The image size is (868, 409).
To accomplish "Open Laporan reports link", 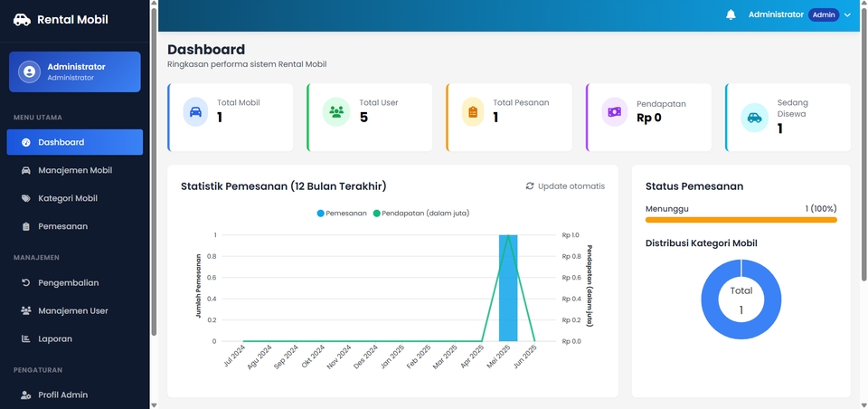I will coord(75,338).
